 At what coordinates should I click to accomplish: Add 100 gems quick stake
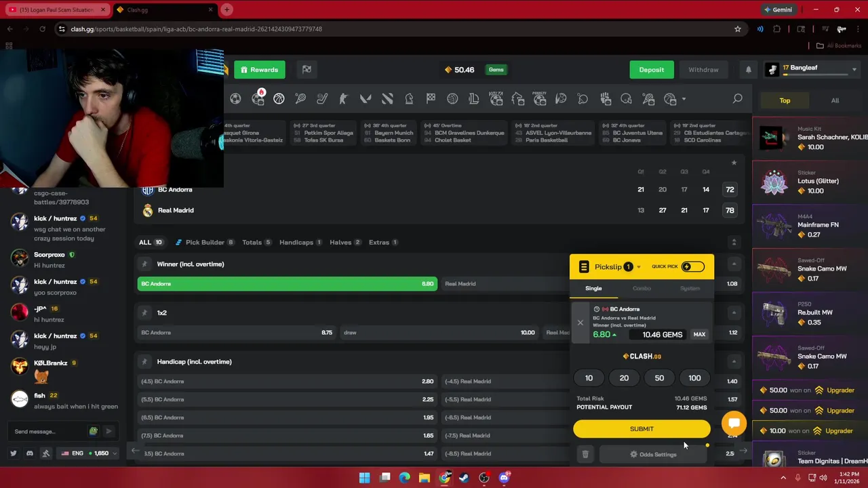point(694,378)
